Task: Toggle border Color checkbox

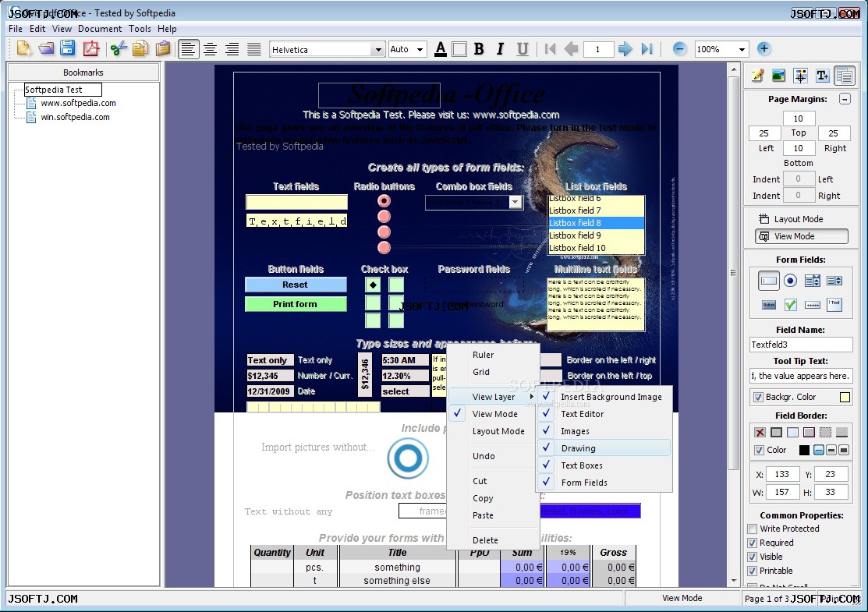Action: pyautogui.click(x=759, y=450)
